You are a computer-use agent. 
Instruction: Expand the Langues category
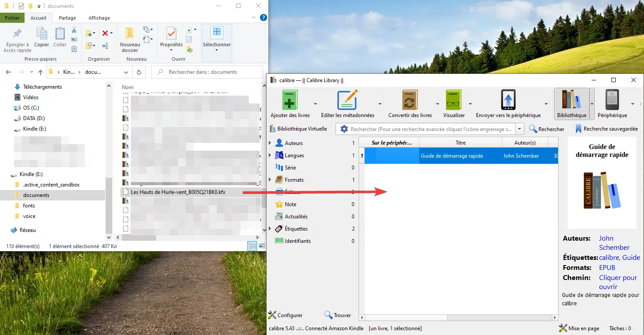pos(270,155)
